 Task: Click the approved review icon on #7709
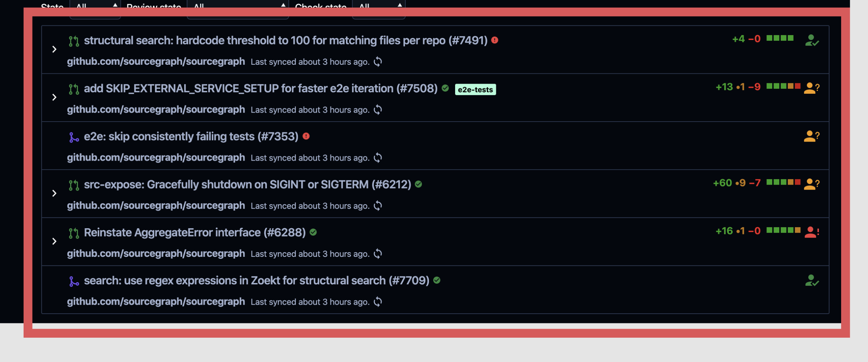click(x=812, y=280)
